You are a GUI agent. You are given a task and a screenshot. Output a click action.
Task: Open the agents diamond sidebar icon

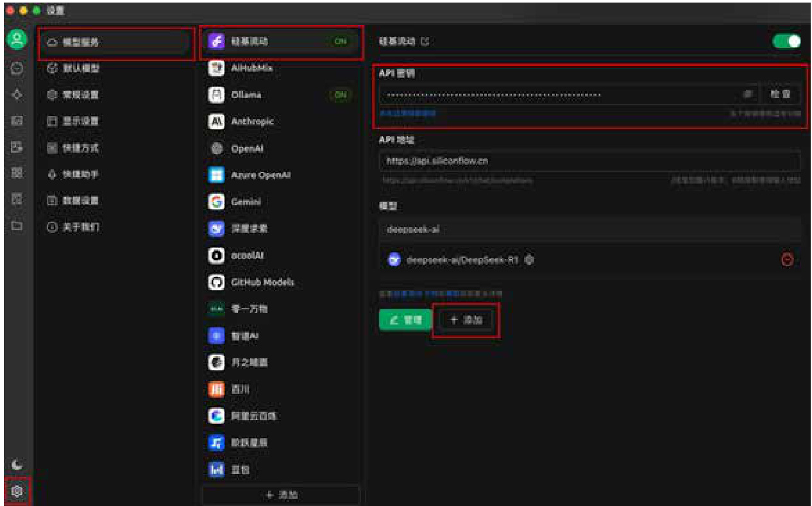coord(17,94)
